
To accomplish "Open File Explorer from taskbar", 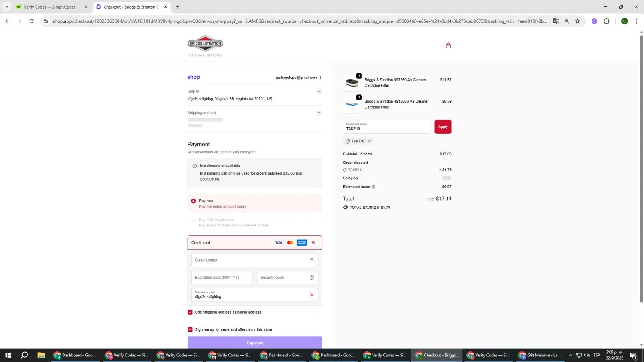I will (x=41, y=355).
